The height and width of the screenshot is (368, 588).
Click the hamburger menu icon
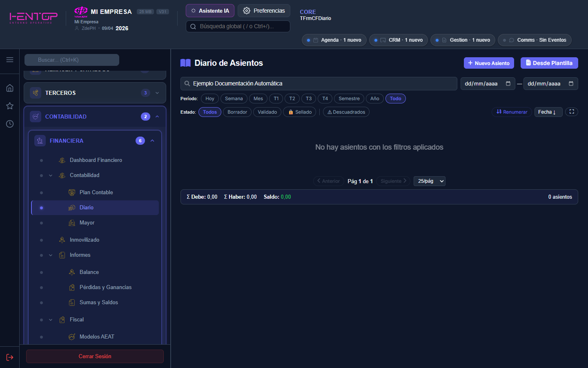[x=10, y=60]
